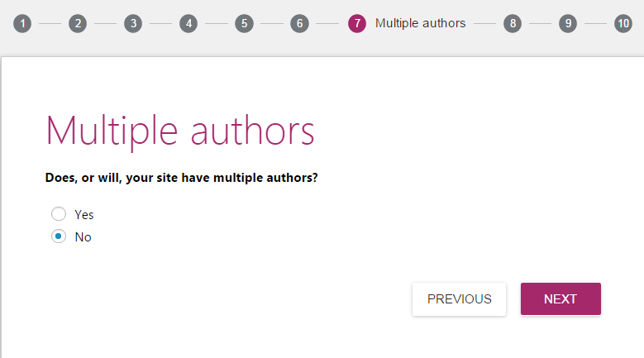Skip ahead to step 8 circle
The image size is (644, 358).
(x=513, y=23)
